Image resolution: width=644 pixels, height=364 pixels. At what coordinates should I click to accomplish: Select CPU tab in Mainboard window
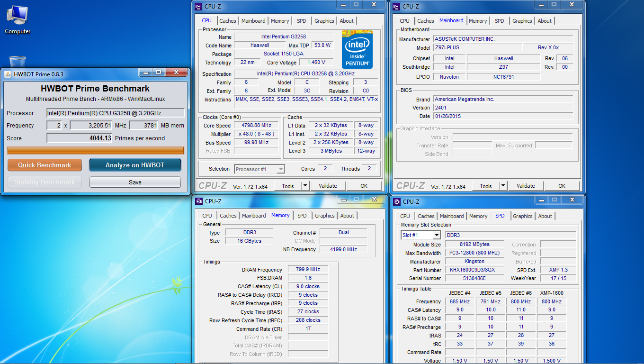(405, 21)
